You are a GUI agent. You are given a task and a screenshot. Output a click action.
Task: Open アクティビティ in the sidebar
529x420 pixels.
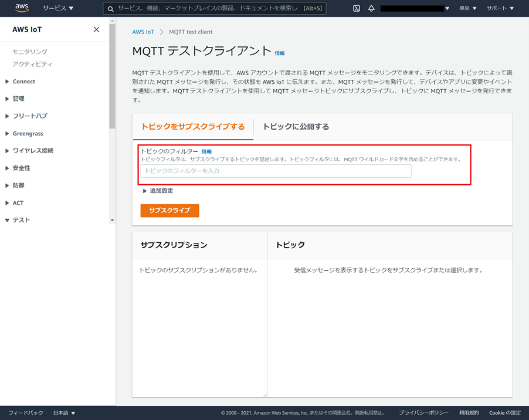pos(32,65)
